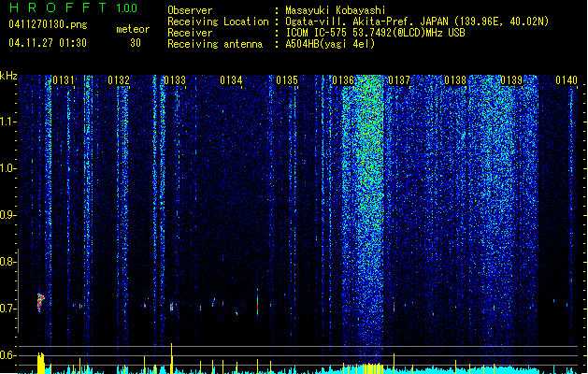This screenshot has width=588, height=374.
Task: Click the bright pink meteor echo before 0131
Action: click(x=40, y=302)
